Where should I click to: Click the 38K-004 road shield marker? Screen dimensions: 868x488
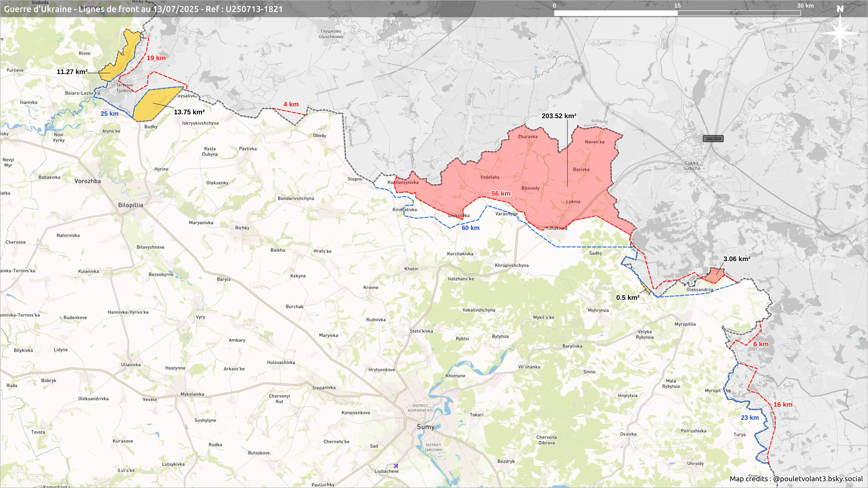[713, 139]
